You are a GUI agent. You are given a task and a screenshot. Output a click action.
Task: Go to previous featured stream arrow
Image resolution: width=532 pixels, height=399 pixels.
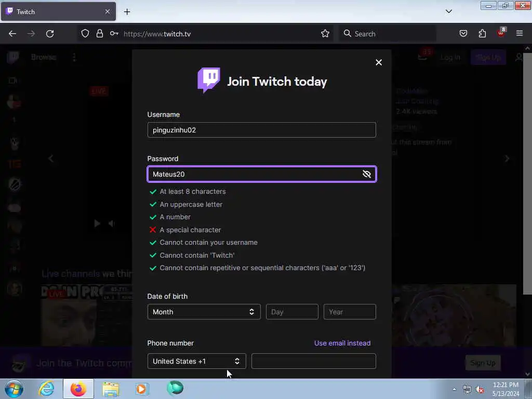[51, 158]
